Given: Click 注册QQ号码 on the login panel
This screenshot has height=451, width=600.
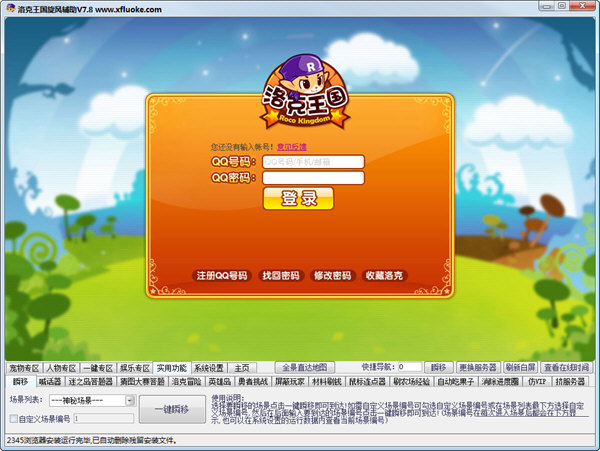Looking at the screenshot, I should (x=220, y=275).
